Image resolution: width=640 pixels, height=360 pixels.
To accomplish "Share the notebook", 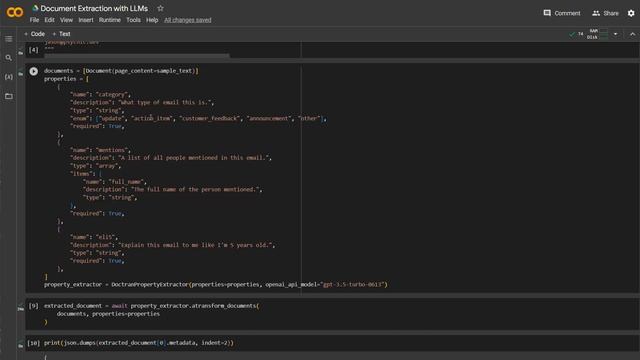I will coord(605,13).
